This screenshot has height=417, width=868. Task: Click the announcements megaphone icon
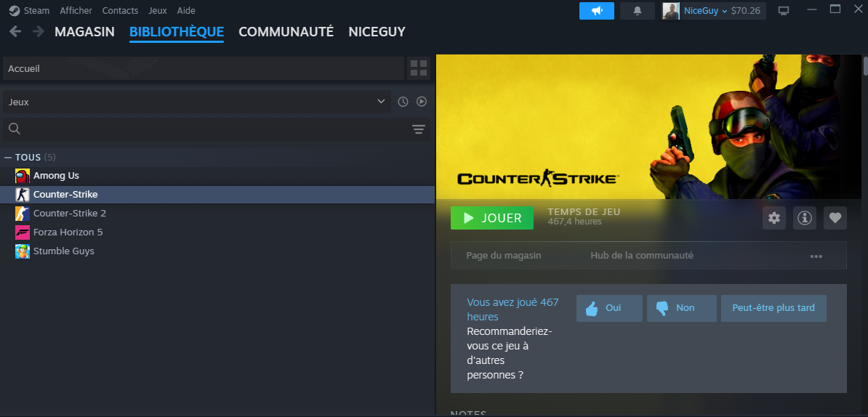point(596,11)
